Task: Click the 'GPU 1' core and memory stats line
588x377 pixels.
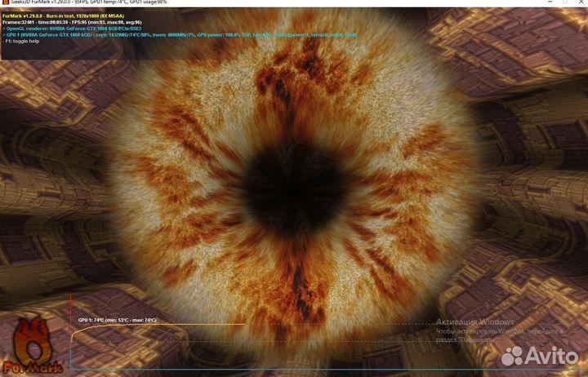Action: point(180,35)
